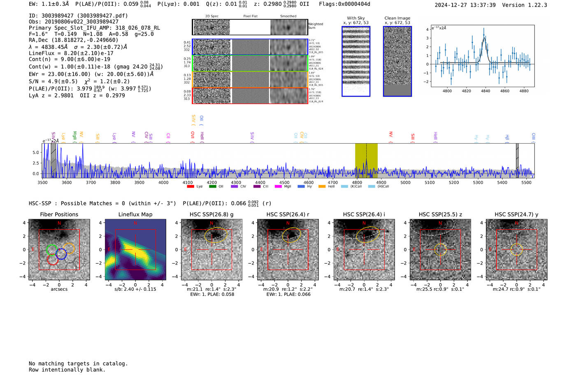Click the RA,Dec coordinates line

[x=73, y=40]
